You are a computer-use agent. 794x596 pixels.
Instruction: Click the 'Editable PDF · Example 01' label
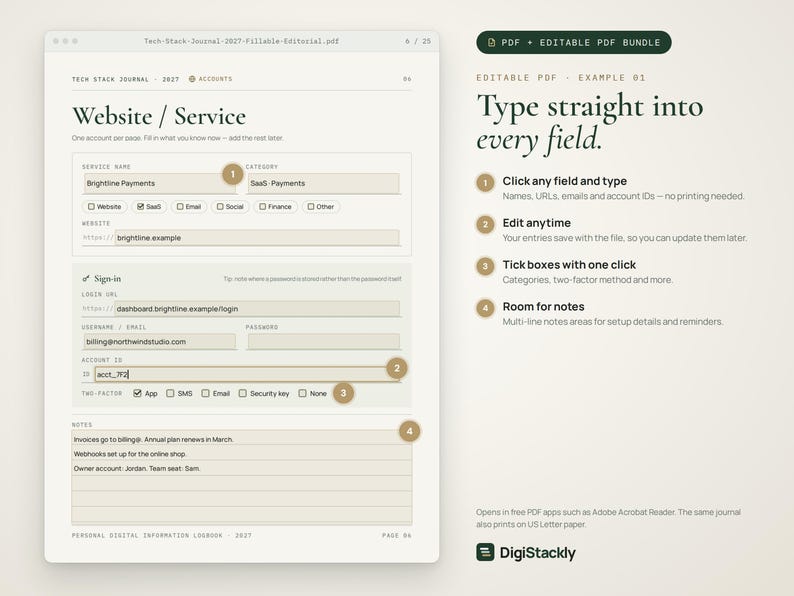pyautogui.click(x=561, y=77)
